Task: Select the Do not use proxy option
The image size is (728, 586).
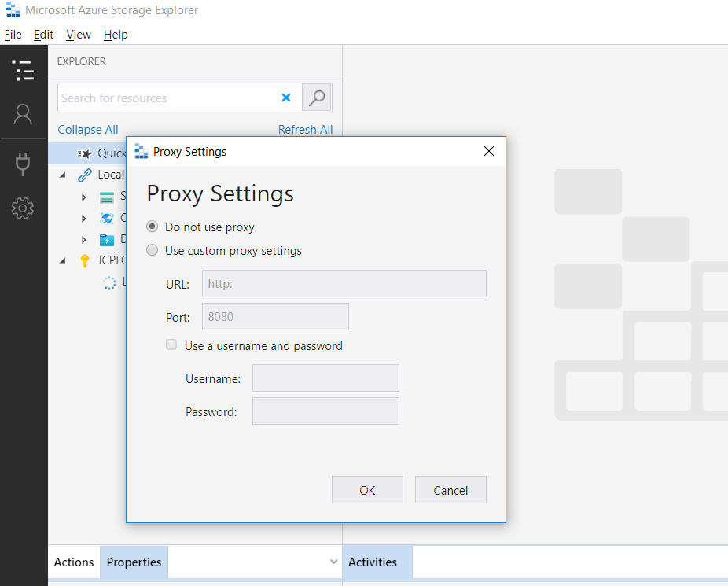Action: [x=151, y=227]
